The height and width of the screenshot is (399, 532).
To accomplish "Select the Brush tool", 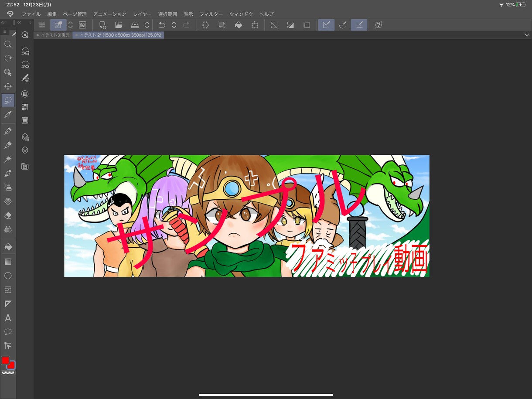I will pos(8,173).
